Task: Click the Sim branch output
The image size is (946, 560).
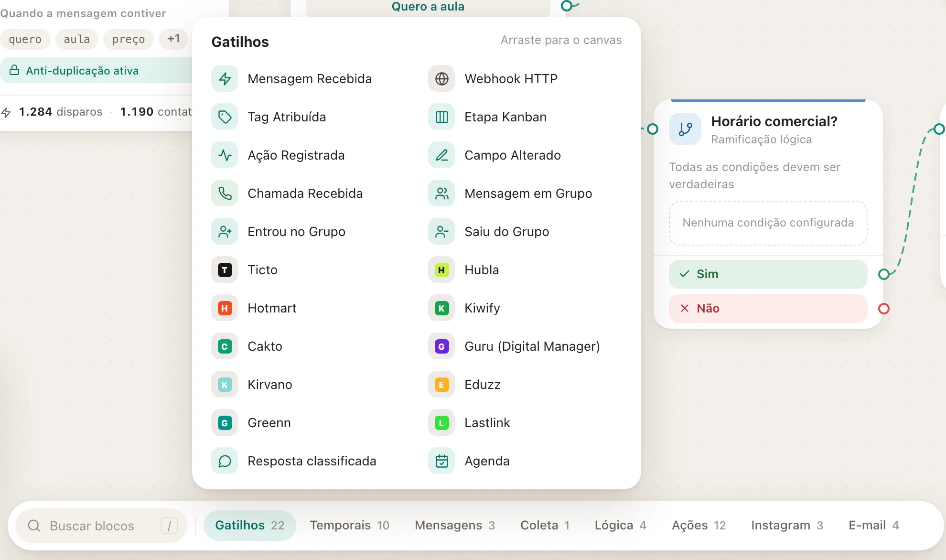Action: (768, 274)
